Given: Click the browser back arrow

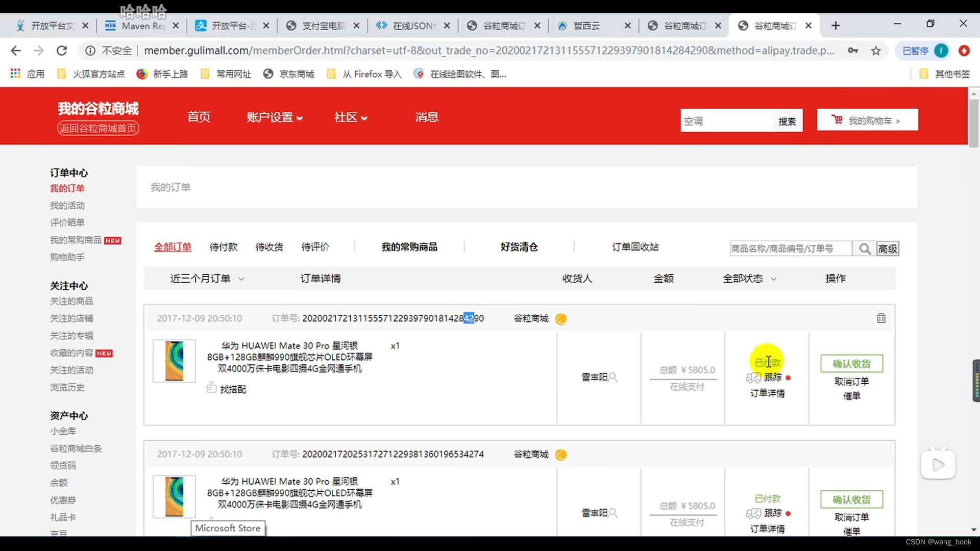Looking at the screenshot, I should click(x=16, y=51).
